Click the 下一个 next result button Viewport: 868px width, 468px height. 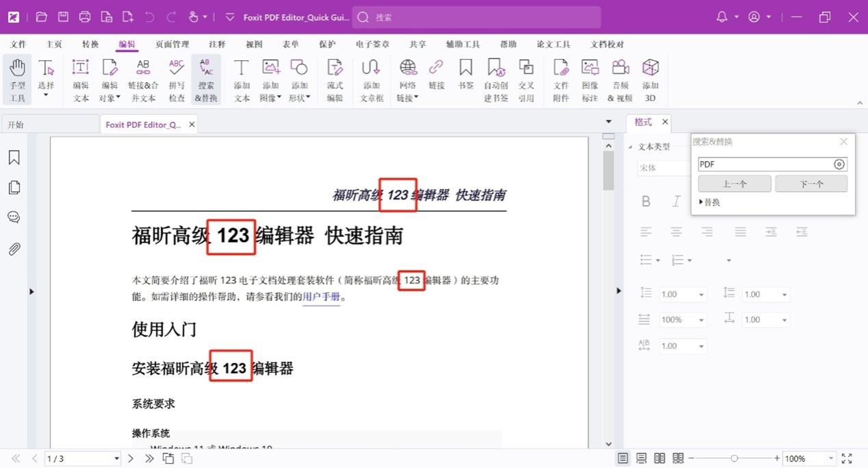811,184
